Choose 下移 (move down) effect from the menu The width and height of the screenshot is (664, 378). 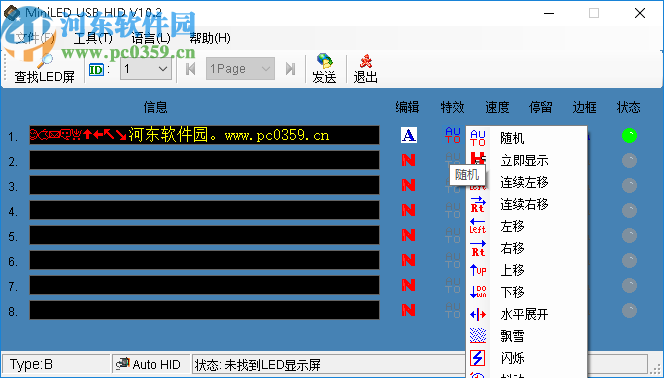(x=526, y=292)
